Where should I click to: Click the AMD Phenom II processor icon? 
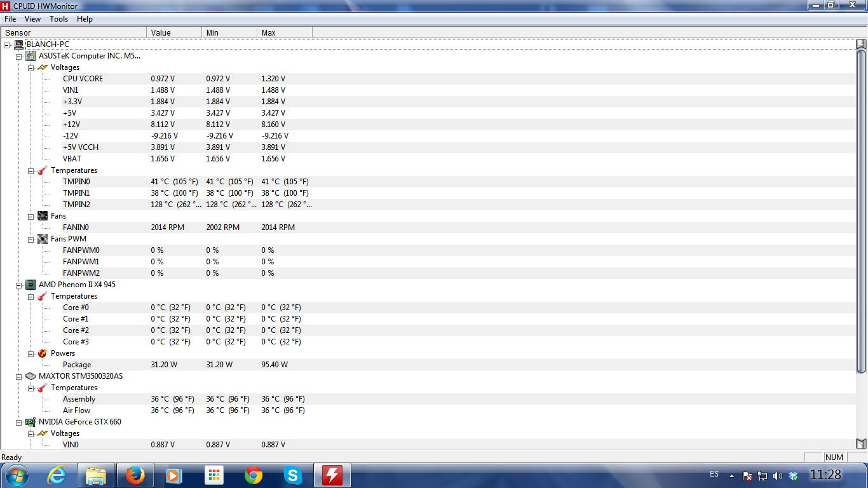[x=31, y=285]
